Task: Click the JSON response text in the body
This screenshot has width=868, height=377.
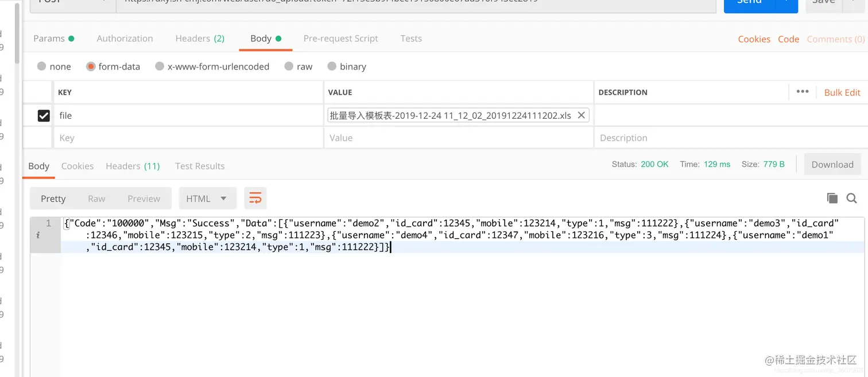Action: coord(451,235)
